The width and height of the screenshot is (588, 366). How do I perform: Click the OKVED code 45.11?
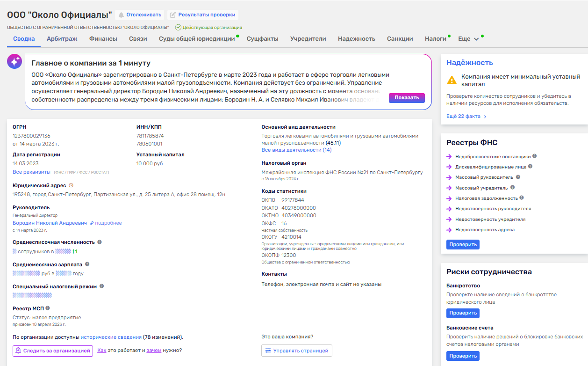[333, 143]
